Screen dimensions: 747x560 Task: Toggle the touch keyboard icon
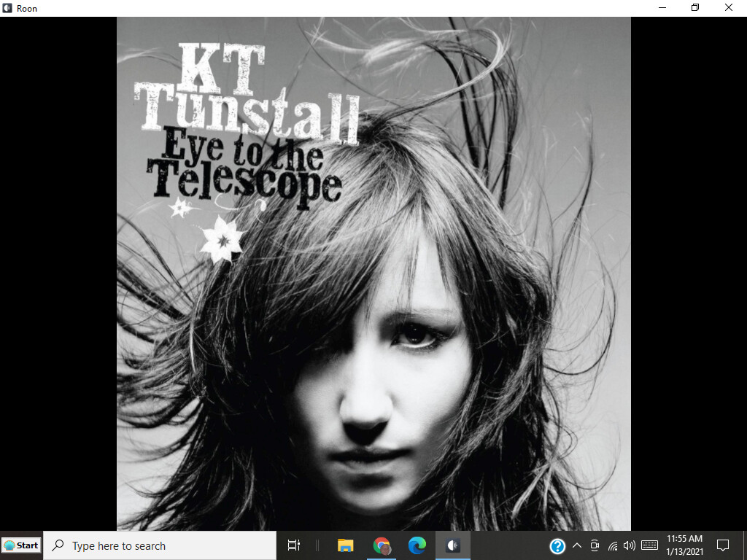pyautogui.click(x=649, y=545)
